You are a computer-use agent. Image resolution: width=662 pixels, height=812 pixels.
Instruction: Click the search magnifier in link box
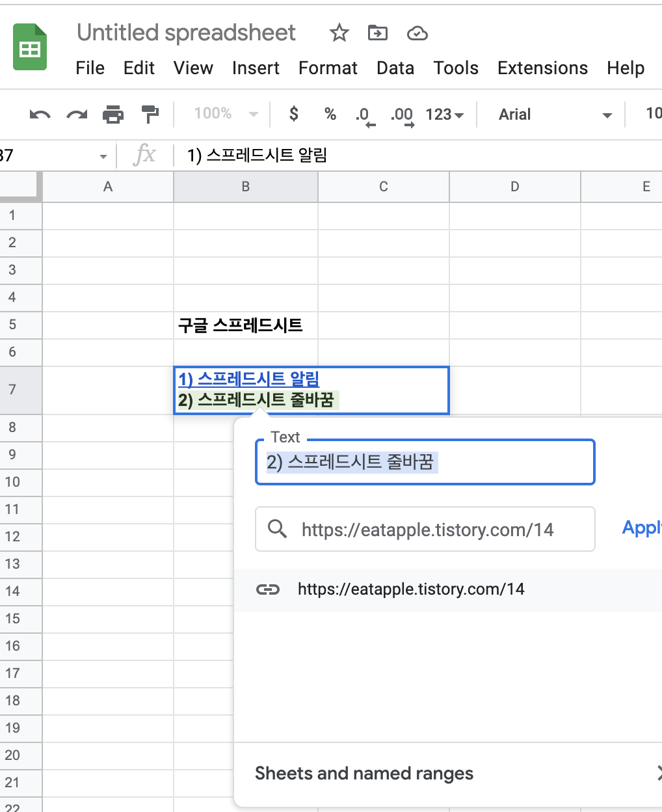pos(278,529)
